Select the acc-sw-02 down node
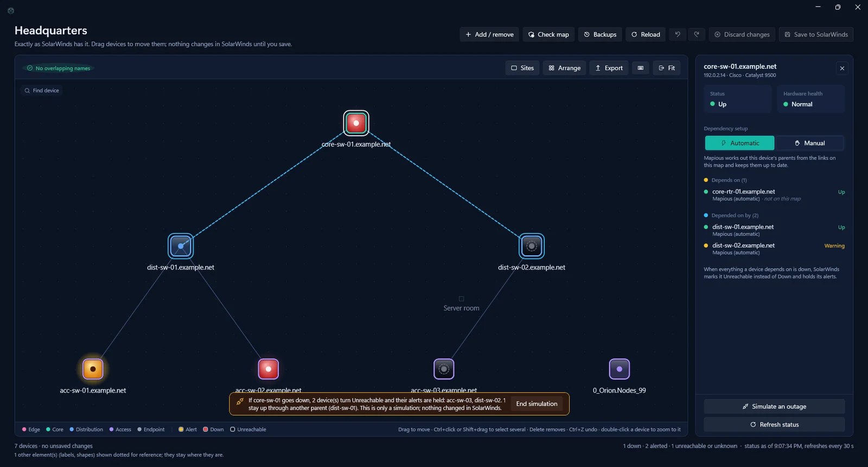The height and width of the screenshot is (467, 868). point(268,369)
